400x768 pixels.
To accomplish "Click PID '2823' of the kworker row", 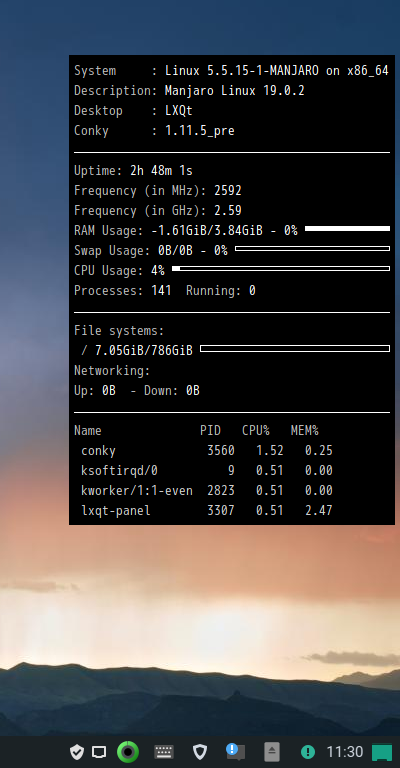I will pos(221,491).
